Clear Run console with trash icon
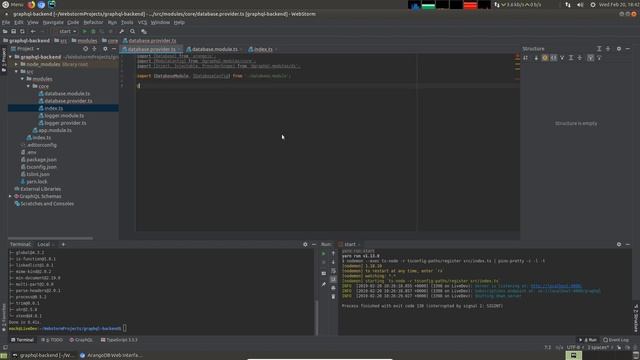The width and height of the screenshot is (640, 360). (x=333, y=297)
